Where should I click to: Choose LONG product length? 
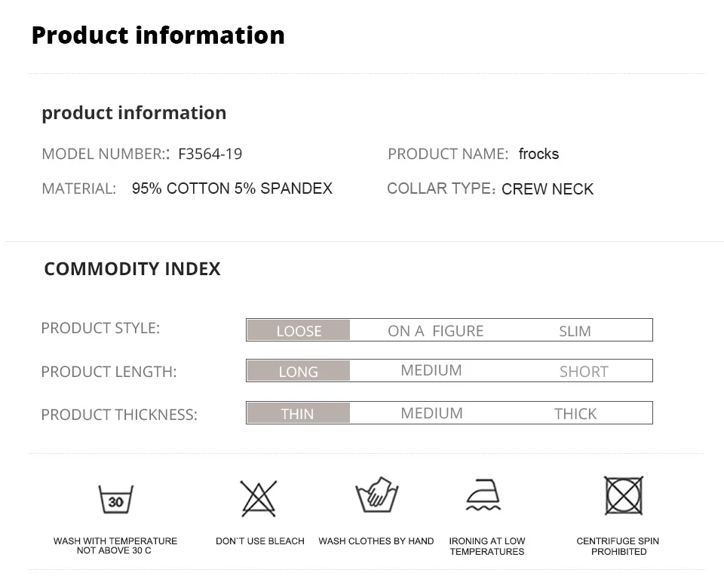point(299,372)
